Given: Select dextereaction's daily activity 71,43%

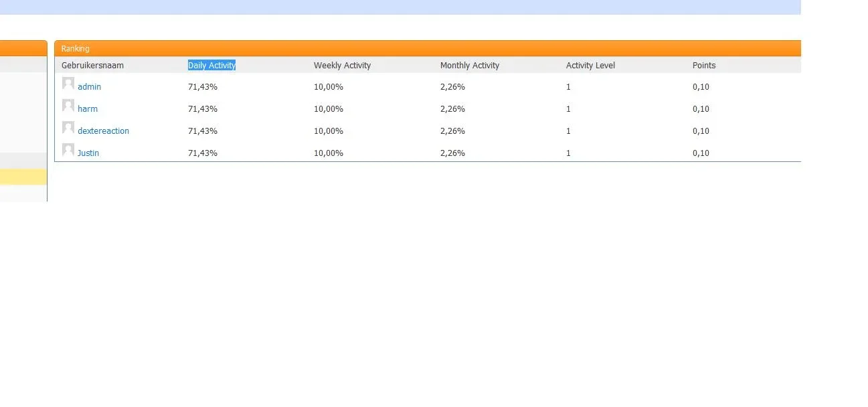Looking at the screenshot, I should pos(203,131).
